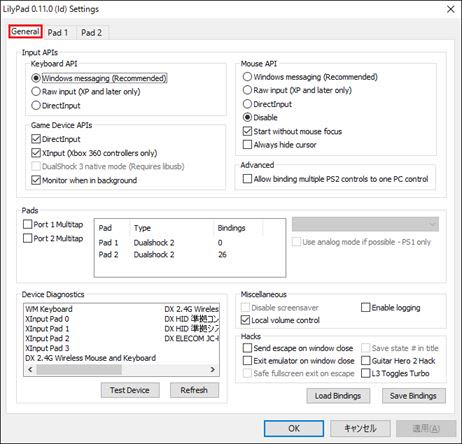The height and width of the screenshot is (444, 462).
Task: Select Pad 2 row in pads list
Action: click(190, 255)
